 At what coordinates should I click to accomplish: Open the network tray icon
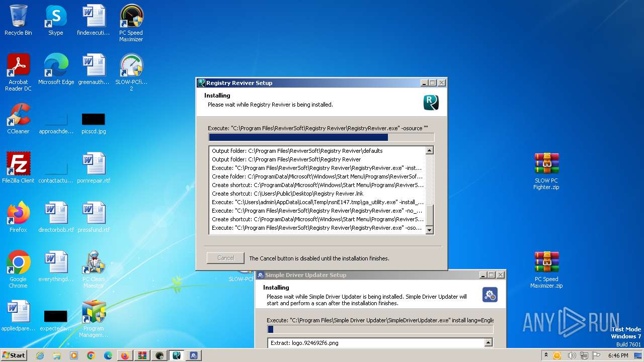pos(585,355)
